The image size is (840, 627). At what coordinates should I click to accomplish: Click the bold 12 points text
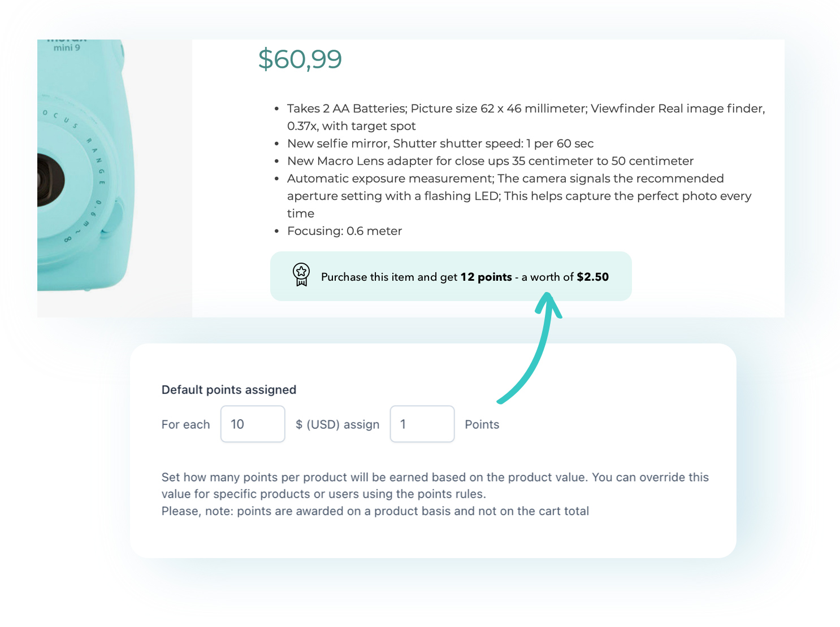click(x=487, y=277)
